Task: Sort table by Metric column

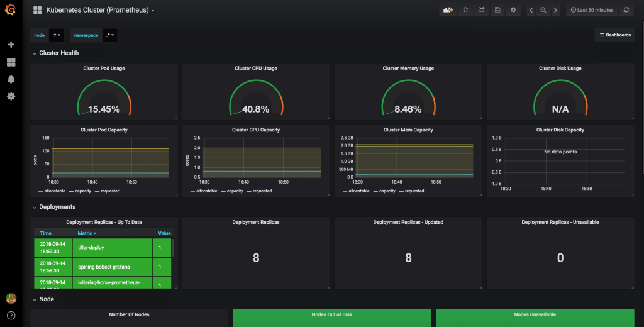Action: [x=87, y=233]
